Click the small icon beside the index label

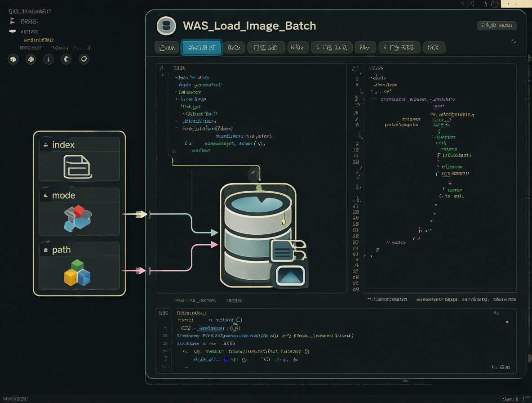point(46,145)
